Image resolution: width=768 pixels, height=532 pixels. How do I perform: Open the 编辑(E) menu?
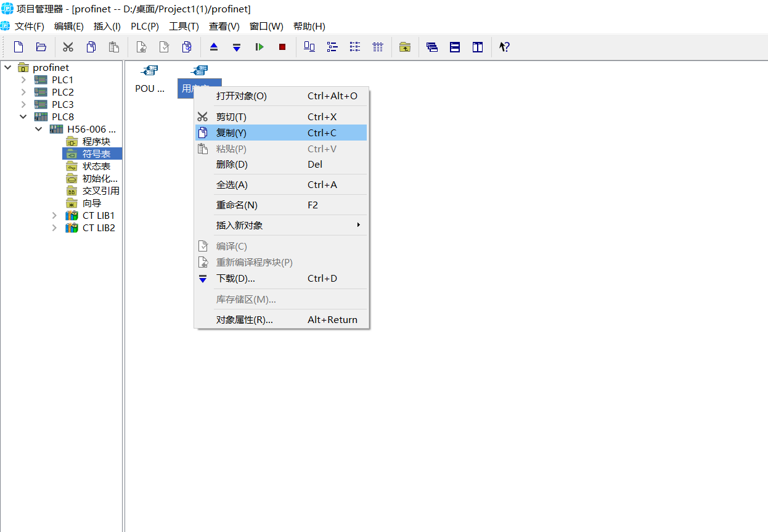tap(69, 26)
